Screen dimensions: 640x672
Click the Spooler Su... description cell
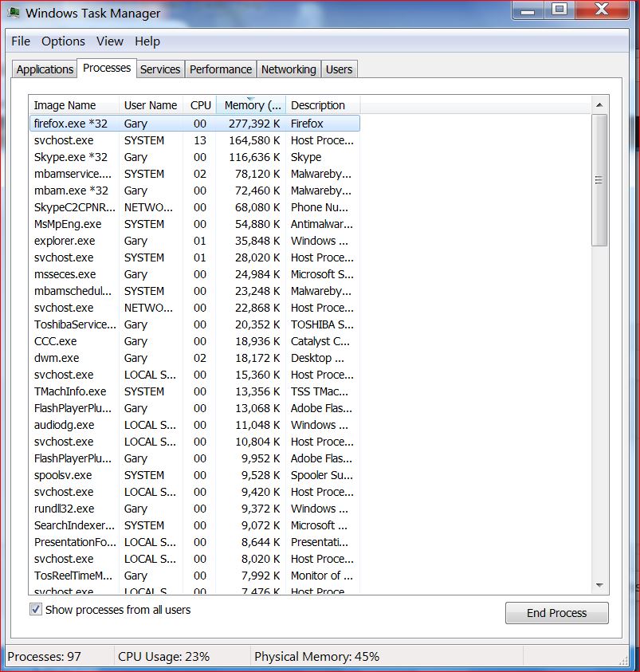coord(322,475)
